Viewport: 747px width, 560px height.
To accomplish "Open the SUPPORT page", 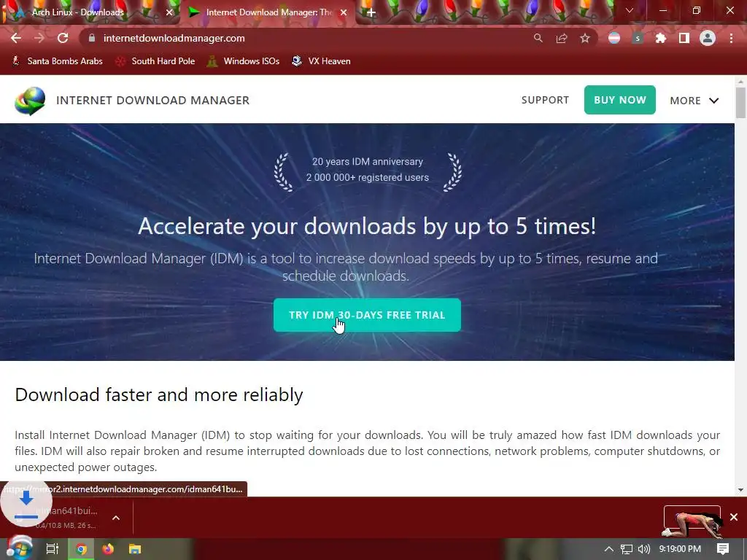I will click(x=545, y=100).
